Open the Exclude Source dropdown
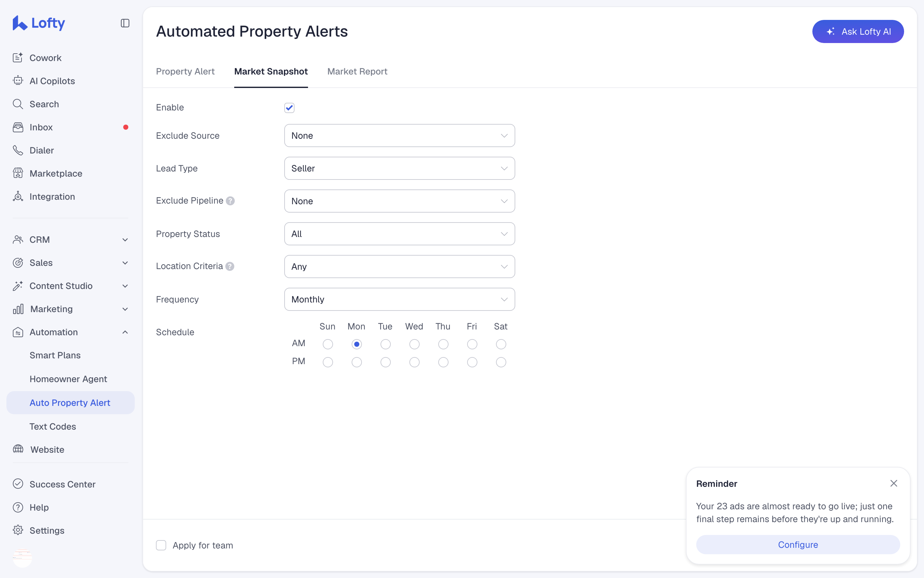 (399, 136)
